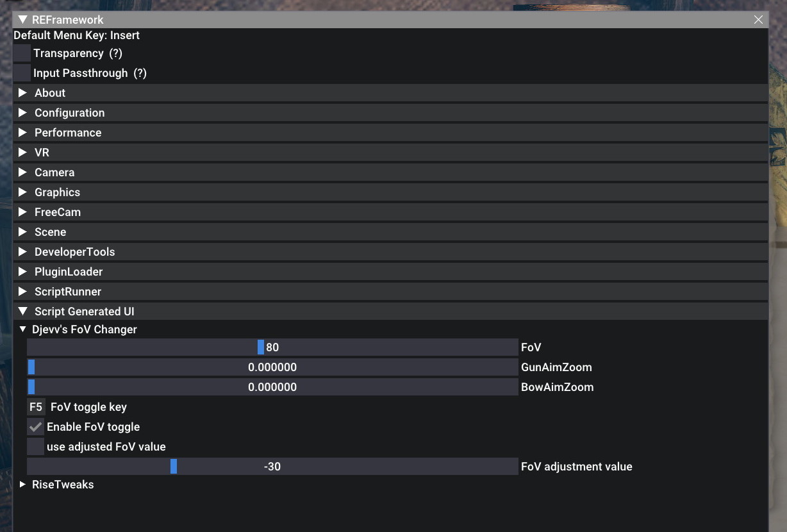Uncheck Enable FoV toggle
This screenshot has height=532, width=787.
[x=35, y=427]
